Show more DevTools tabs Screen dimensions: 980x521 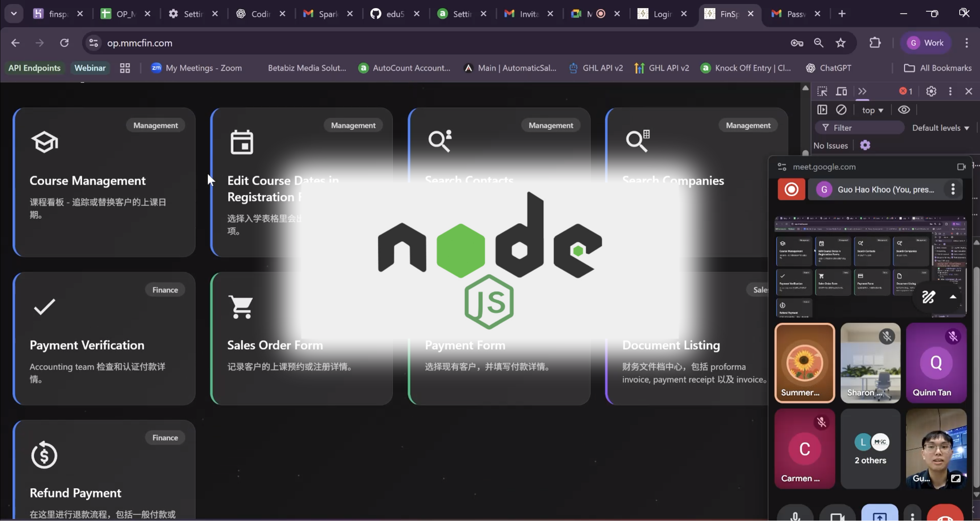[862, 91]
